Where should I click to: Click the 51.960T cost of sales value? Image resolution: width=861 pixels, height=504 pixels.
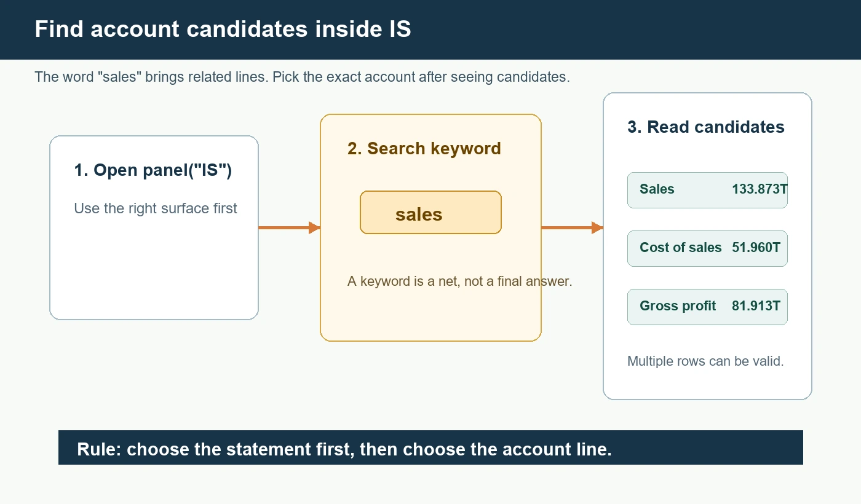pos(756,248)
